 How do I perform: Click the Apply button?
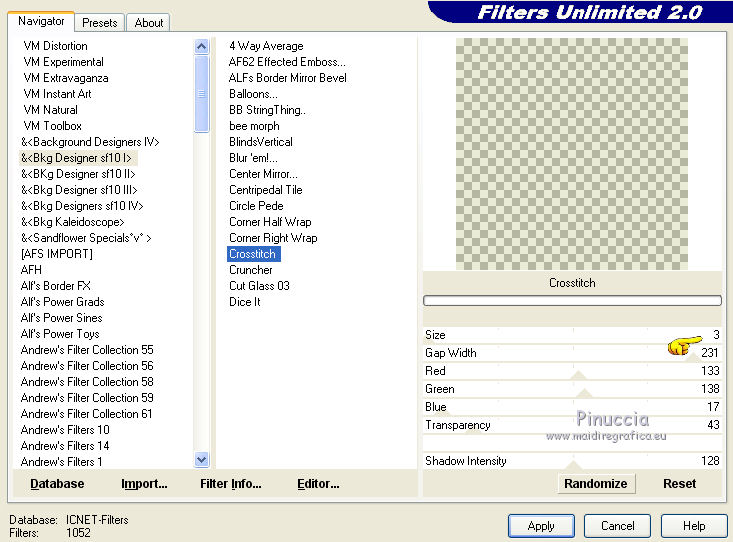point(541,526)
